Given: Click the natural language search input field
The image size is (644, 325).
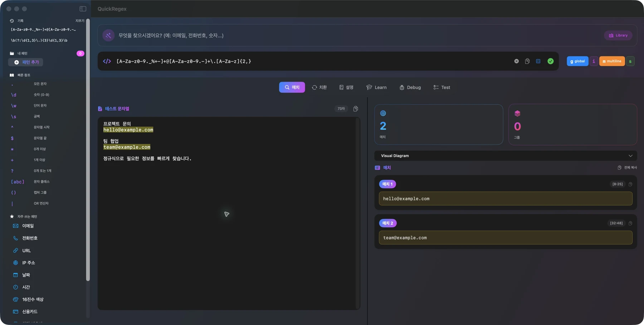Looking at the screenshot, I should 360,35.
